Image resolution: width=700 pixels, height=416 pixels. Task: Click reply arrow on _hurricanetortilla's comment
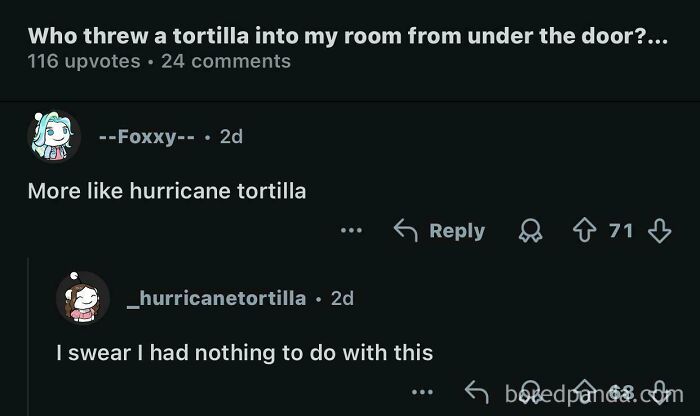pos(476,391)
